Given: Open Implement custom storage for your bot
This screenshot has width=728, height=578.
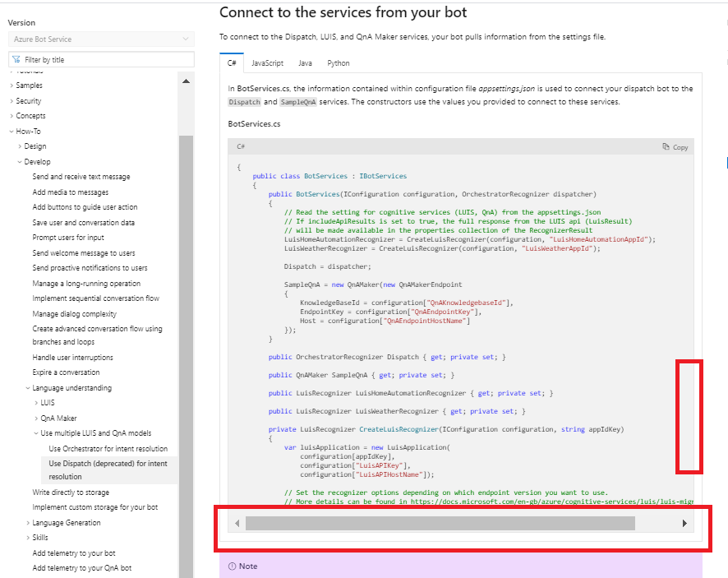Looking at the screenshot, I should click(95, 507).
